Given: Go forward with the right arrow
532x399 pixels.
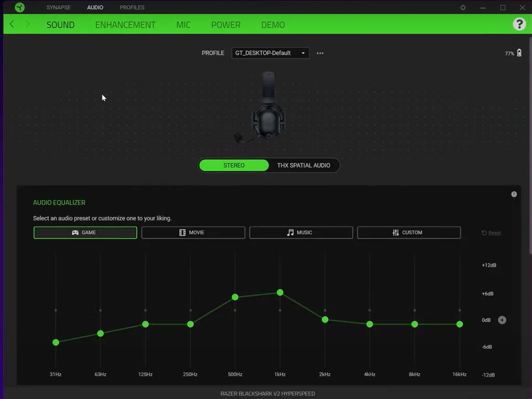Looking at the screenshot, I should coord(28,24).
